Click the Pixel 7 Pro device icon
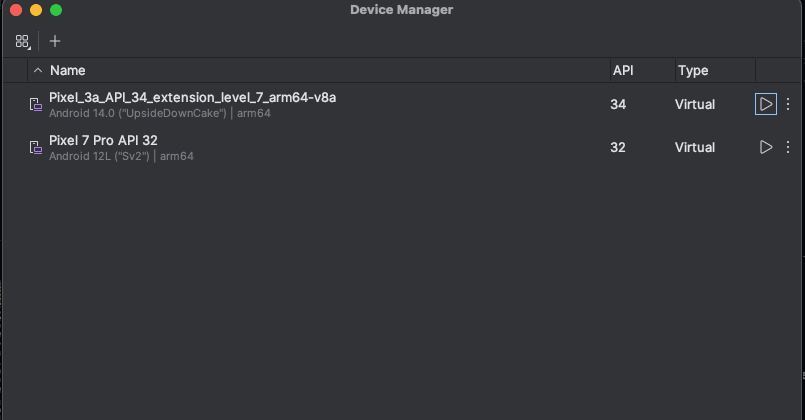 click(35, 147)
